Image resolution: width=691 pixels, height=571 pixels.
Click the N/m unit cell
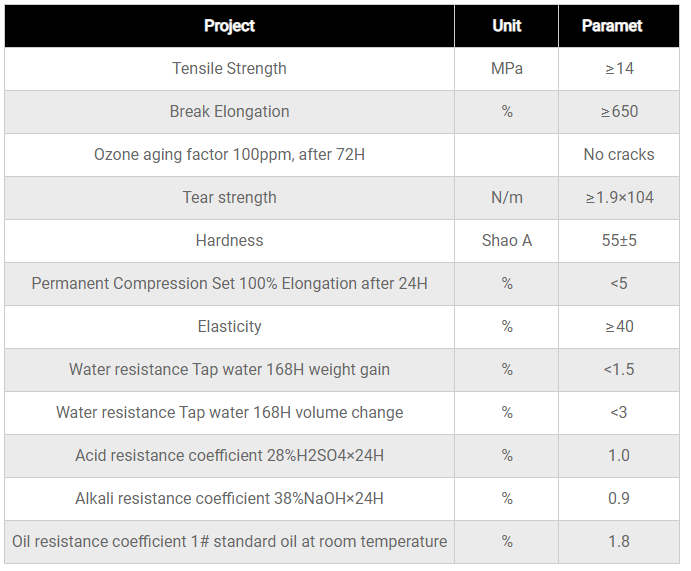tap(506, 198)
